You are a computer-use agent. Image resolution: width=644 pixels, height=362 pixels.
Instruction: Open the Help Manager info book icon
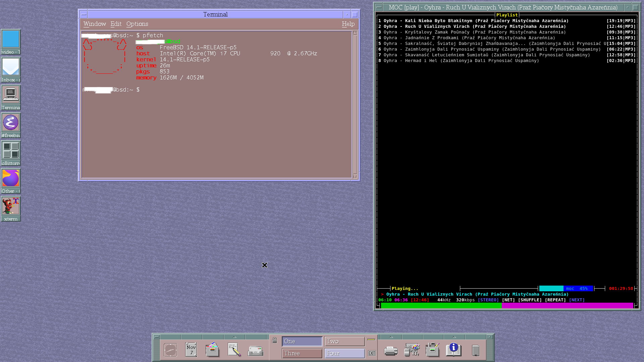coord(453,350)
